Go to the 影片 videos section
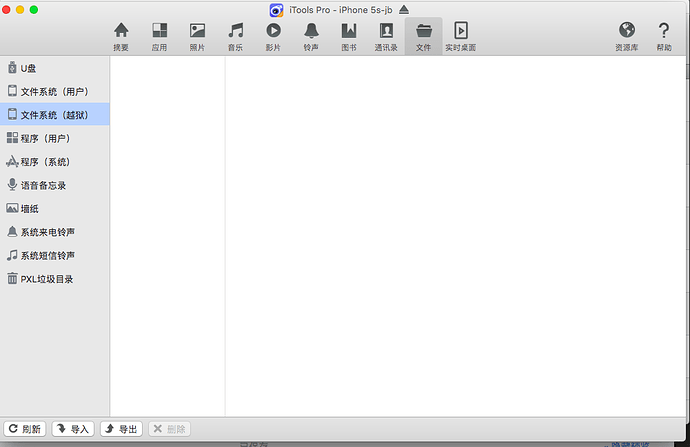The width and height of the screenshot is (690, 447). tap(273, 36)
